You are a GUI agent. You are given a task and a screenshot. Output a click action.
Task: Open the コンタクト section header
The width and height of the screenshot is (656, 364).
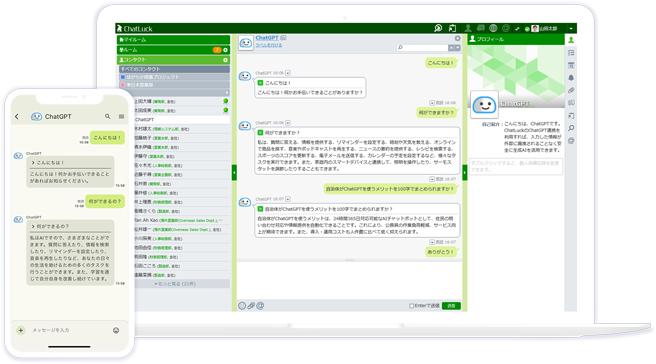click(173, 60)
